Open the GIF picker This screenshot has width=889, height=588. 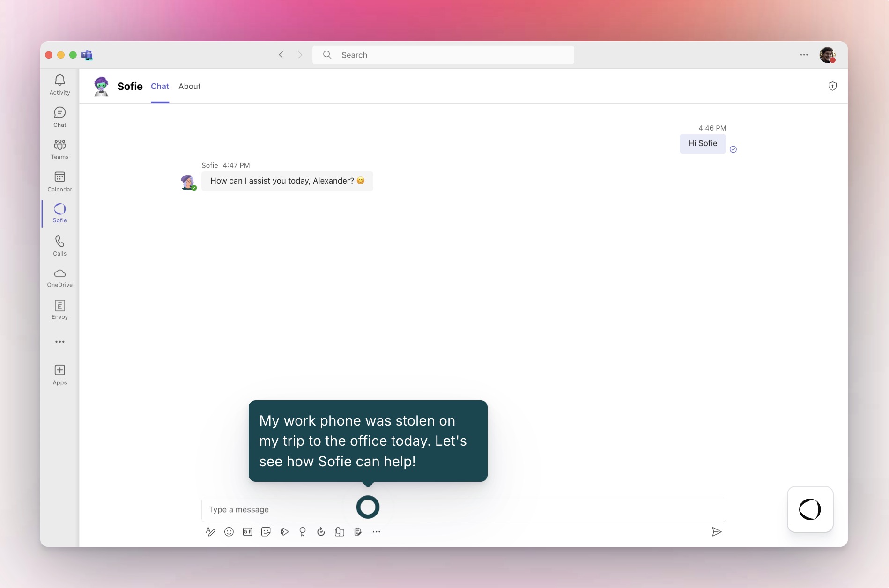point(247,532)
